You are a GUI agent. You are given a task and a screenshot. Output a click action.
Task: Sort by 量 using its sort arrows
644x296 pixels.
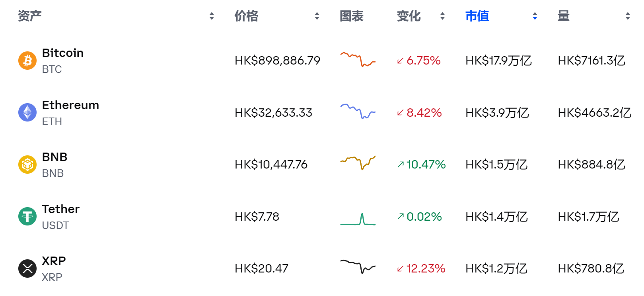tap(628, 16)
